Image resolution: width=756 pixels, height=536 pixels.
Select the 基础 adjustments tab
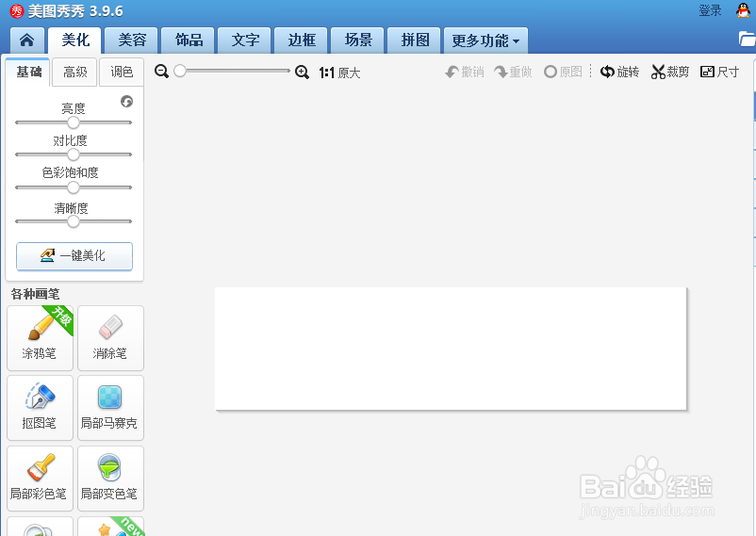28,73
